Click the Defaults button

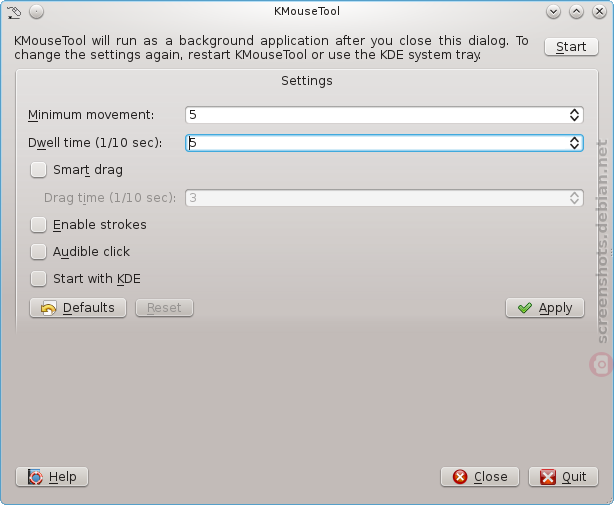pos(78,308)
